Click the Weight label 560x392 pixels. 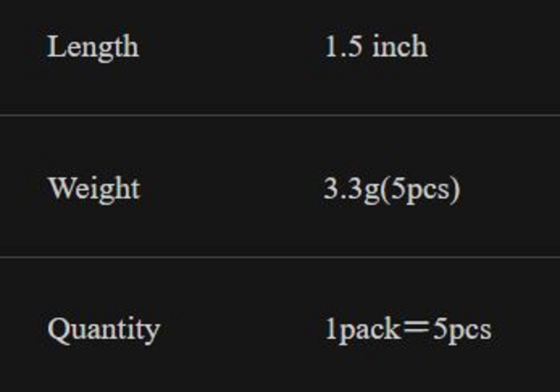coord(94,189)
